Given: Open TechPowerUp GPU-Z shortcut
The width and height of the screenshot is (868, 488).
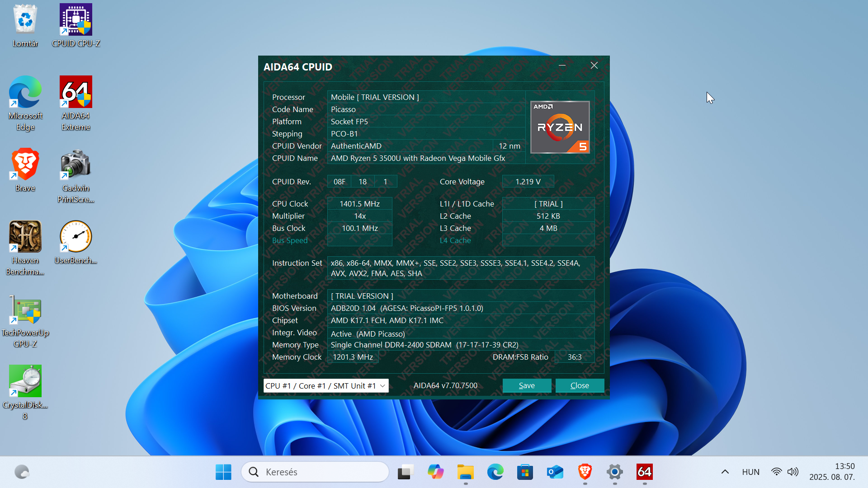Looking at the screenshot, I should [x=25, y=321].
